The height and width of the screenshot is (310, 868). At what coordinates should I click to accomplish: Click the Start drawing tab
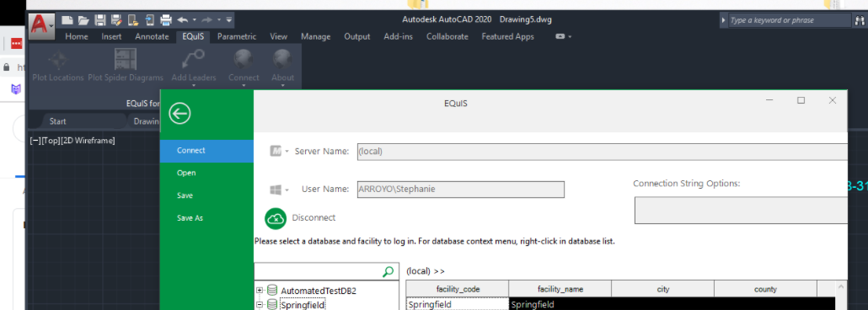tap(57, 121)
